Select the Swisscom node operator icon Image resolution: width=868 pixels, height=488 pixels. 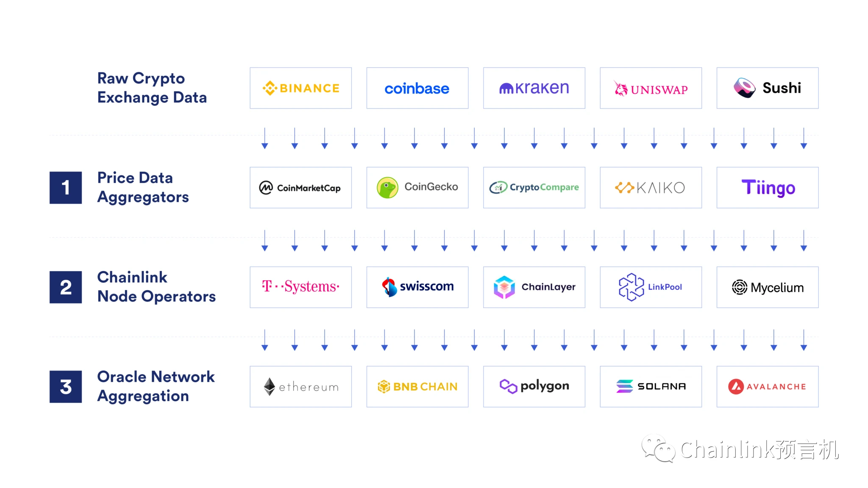pos(387,287)
